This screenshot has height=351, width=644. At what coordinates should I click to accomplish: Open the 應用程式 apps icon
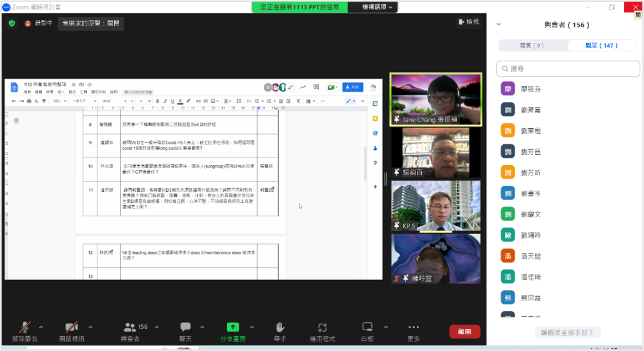pyautogui.click(x=323, y=331)
